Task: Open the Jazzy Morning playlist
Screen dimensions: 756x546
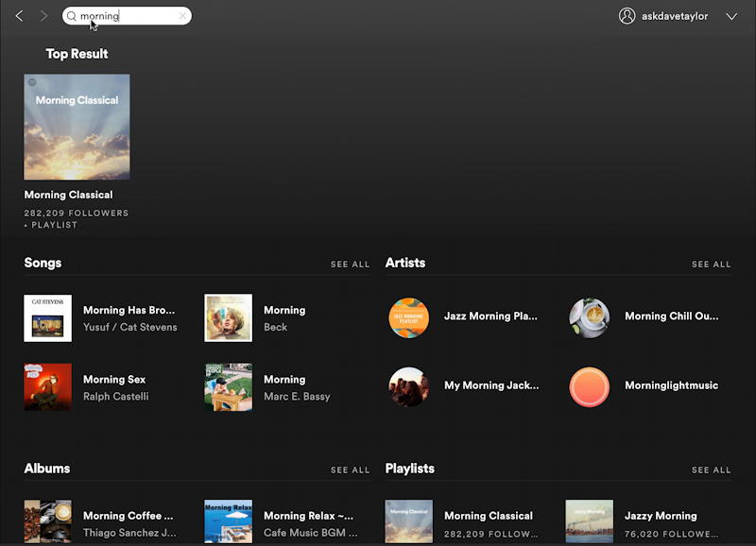Action: tap(661, 516)
